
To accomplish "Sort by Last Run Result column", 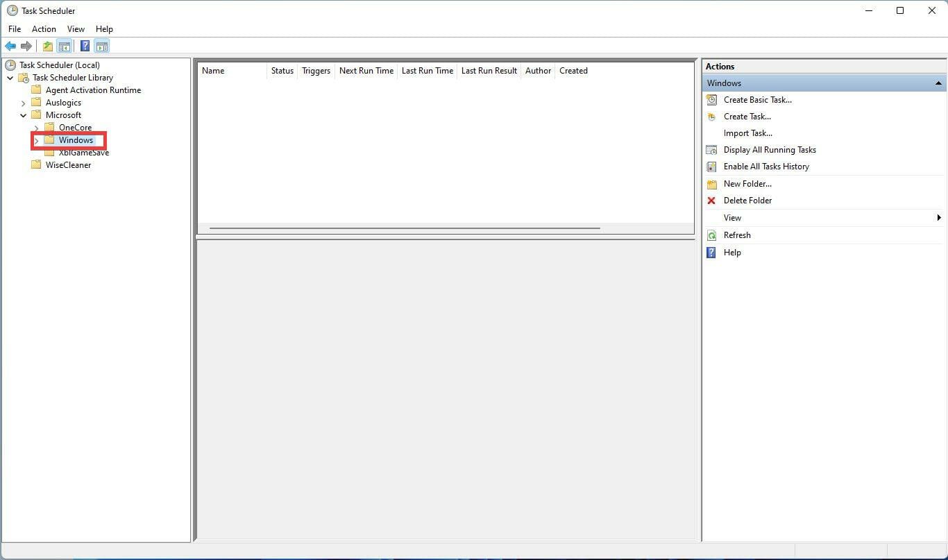I will coord(489,71).
